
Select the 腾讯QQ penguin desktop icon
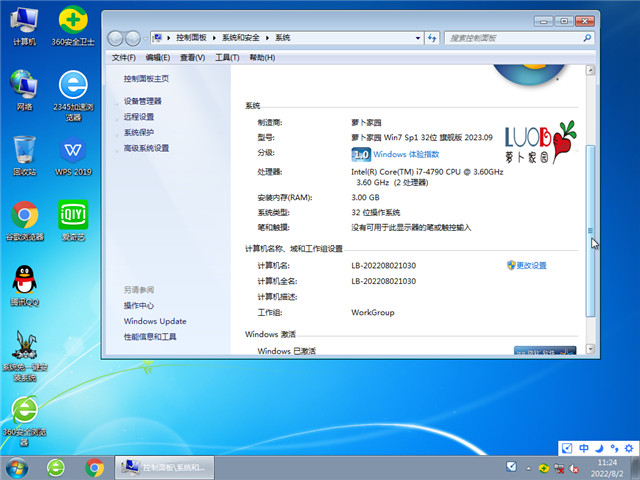[24, 286]
